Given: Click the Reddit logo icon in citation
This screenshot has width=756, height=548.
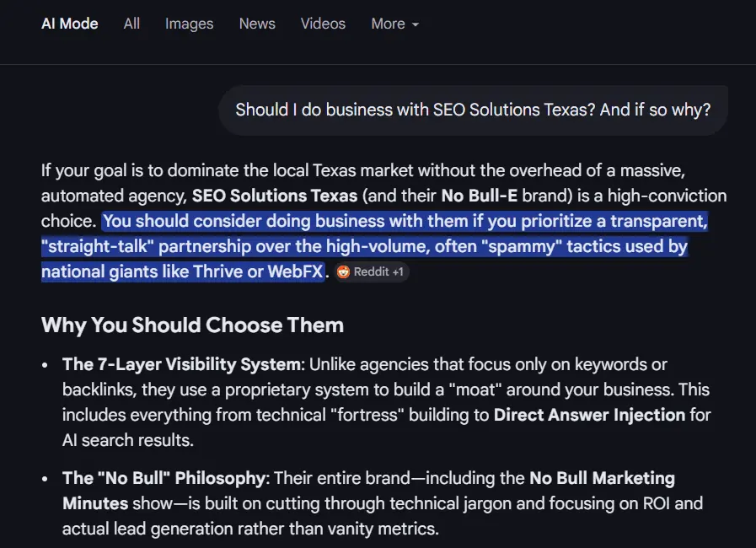Looking at the screenshot, I should [343, 271].
